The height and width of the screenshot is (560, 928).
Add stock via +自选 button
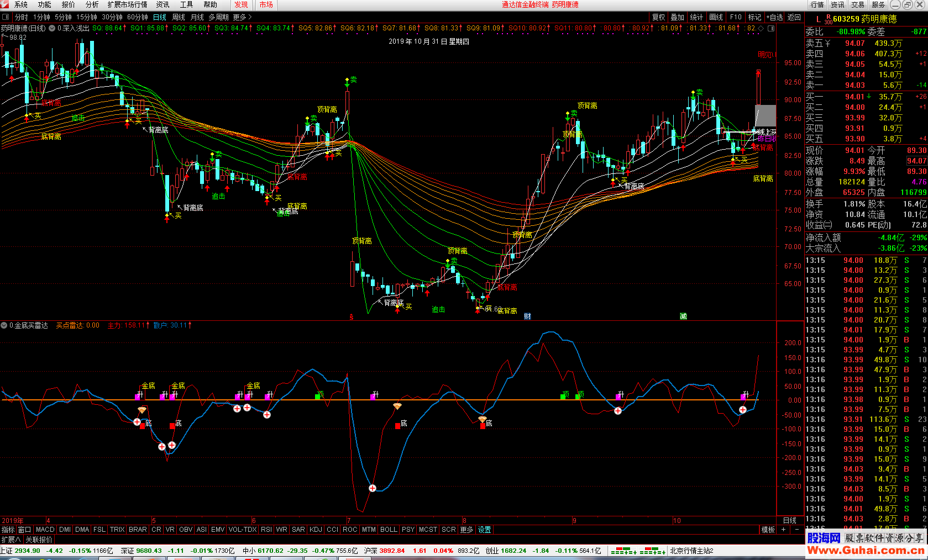(775, 17)
